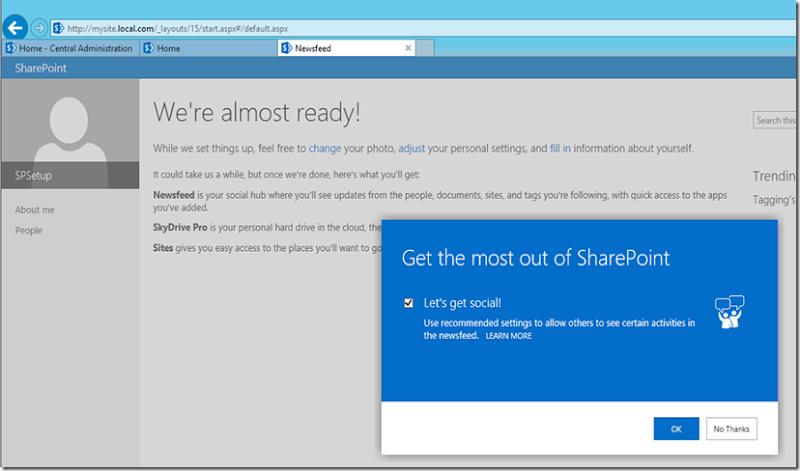800x471 pixels.
Task: Click the Home tab favicon
Action: coord(148,48)
